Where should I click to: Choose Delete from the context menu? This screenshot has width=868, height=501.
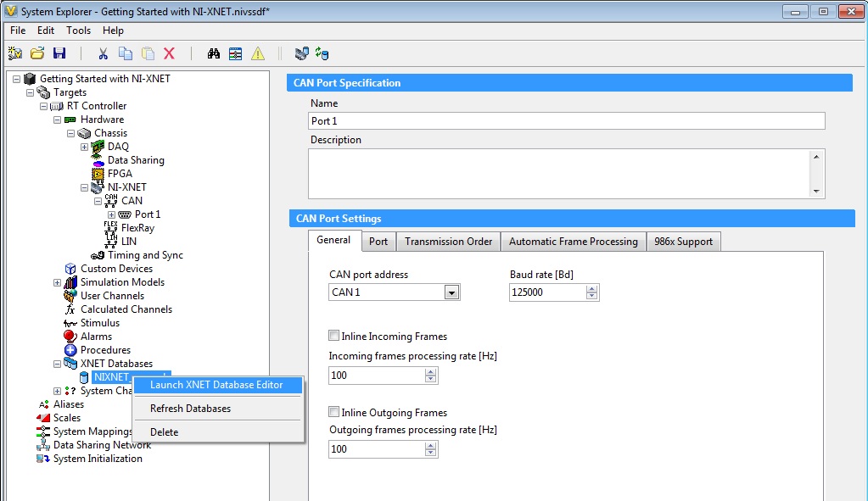[217, 432]
